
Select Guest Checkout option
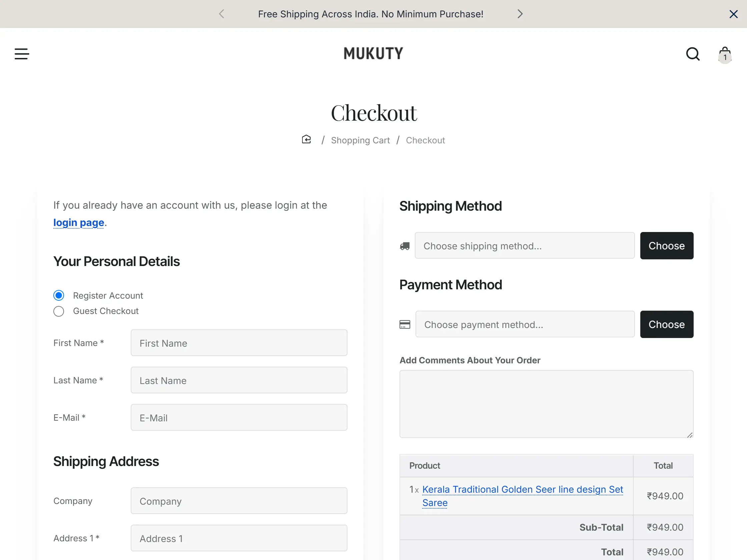click(59, 311)
